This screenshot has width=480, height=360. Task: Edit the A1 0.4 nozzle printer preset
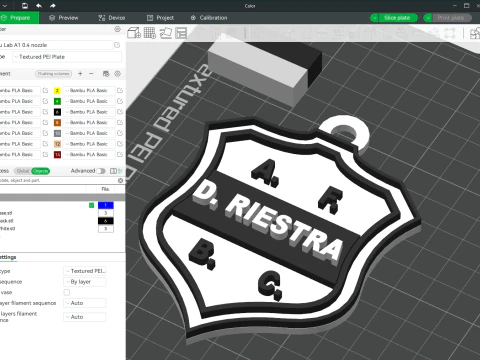tap(117, 45)
